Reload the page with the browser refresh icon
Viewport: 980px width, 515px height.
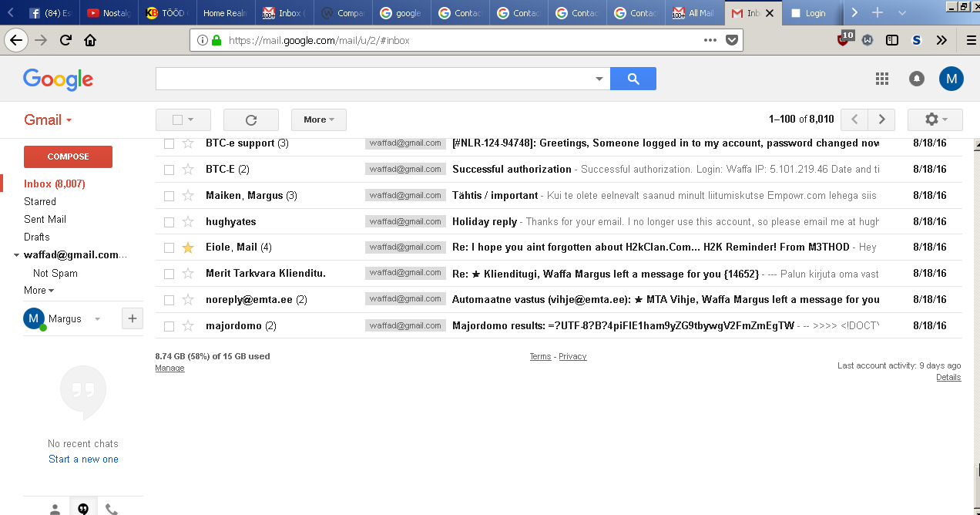pos(65,40)
